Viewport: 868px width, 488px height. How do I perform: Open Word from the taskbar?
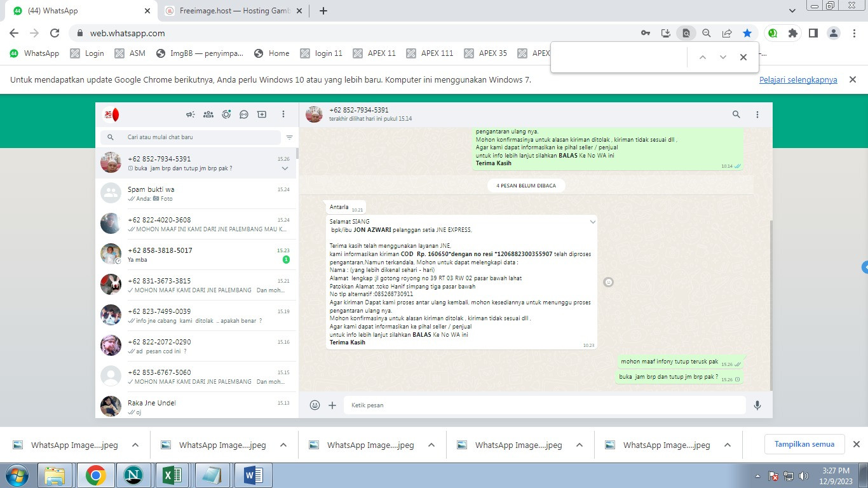[254, 475]
